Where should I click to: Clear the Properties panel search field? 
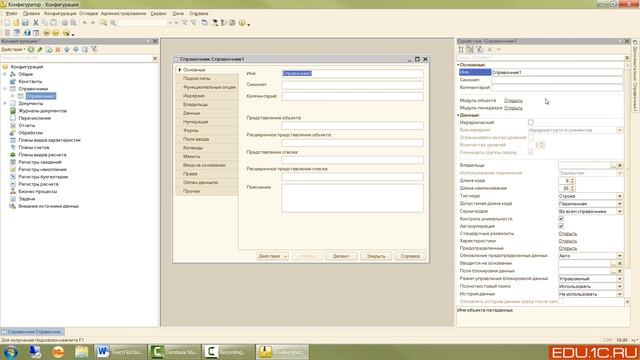coord(627,58)
